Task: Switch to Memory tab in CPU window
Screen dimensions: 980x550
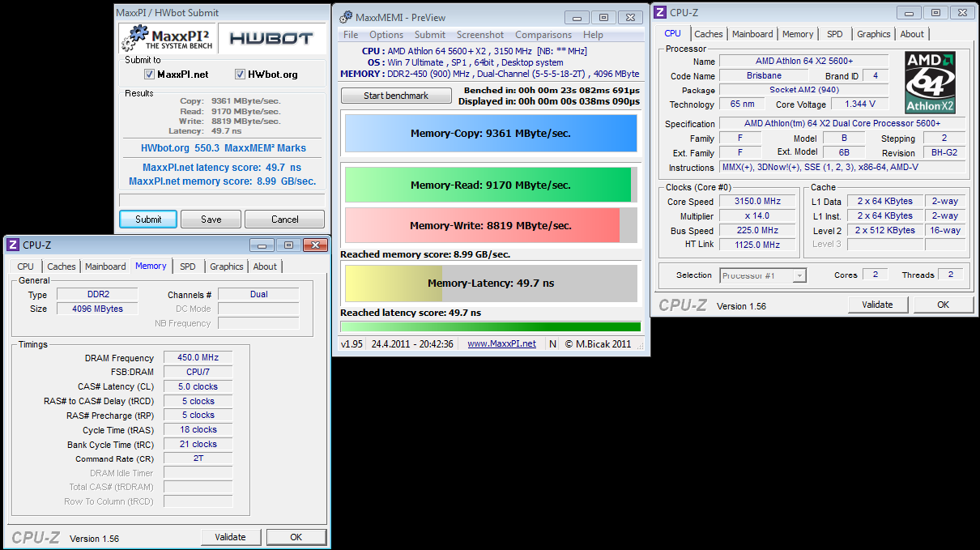Action: click(798, 34)
